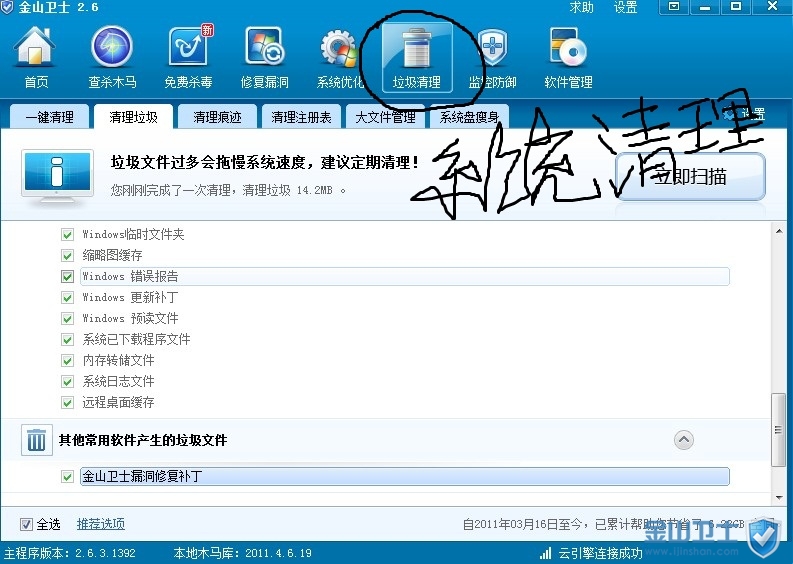The width and height of the screenshot is (793, 564).
Task: Open 免费杀毒 antivirus icon
Action: (x=189, y=47)
